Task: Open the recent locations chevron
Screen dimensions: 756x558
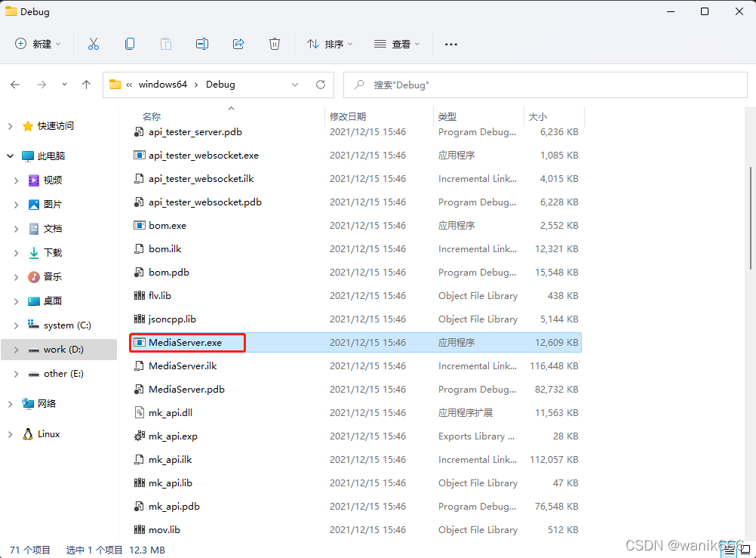Action: [x=64, y=85]
